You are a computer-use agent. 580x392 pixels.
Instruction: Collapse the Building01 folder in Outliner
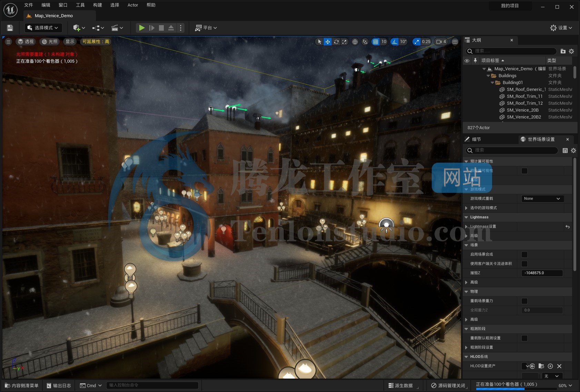pos(492,83)
